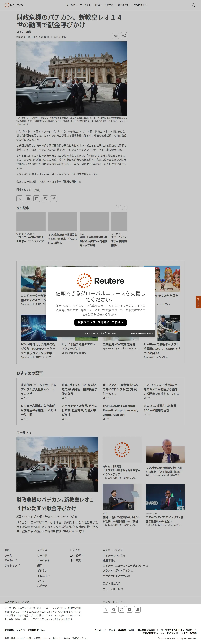Viewport: 201px width, 644px height.
Task: Follow Reuters on YouTube footer icon
Action: point(129,609)
